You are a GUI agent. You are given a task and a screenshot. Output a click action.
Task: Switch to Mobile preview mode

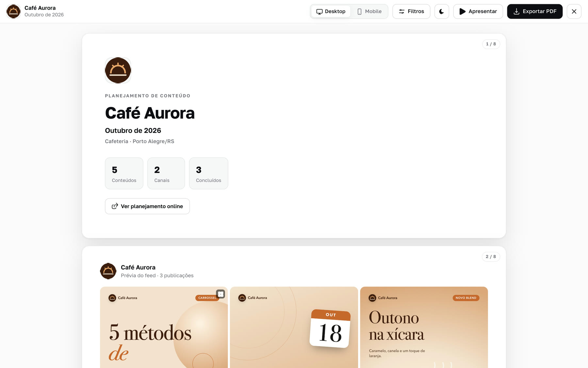[369, 11]
